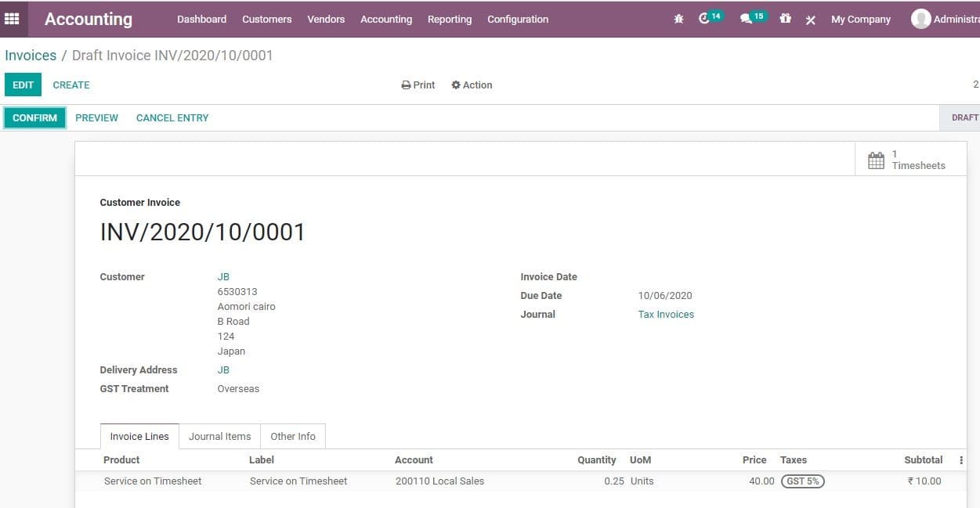Open the Reporting menu

449,19
